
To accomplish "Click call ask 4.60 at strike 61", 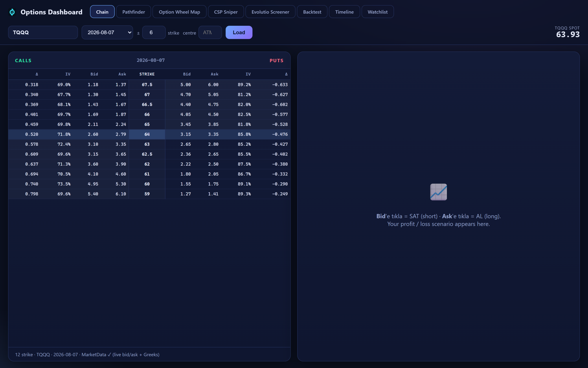I will (121, 174).
